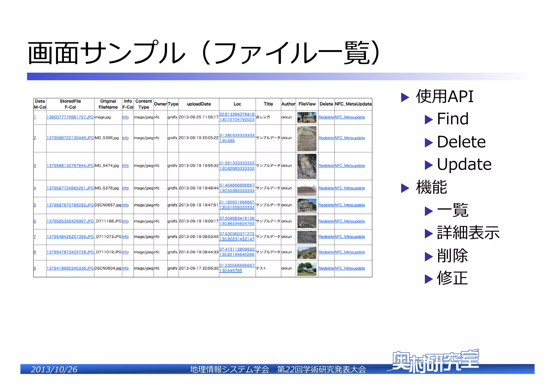Open FileView thumbnail for _D711073.JPG
The height and width of the screenshot is (392, 555).
[x=307, y=237]
